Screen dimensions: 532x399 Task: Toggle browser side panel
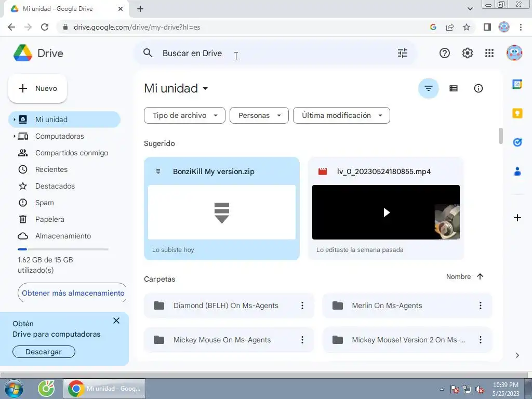[x=487, y=27]
